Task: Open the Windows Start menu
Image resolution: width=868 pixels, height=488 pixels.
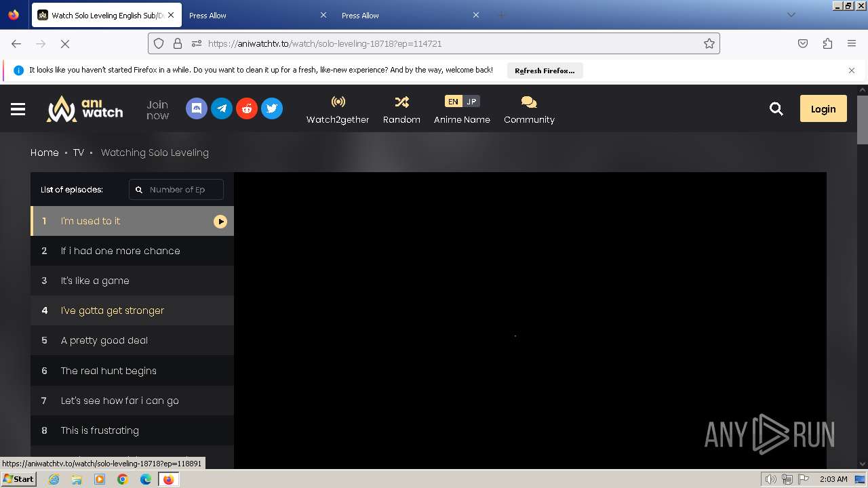Action: click(18, 479)
